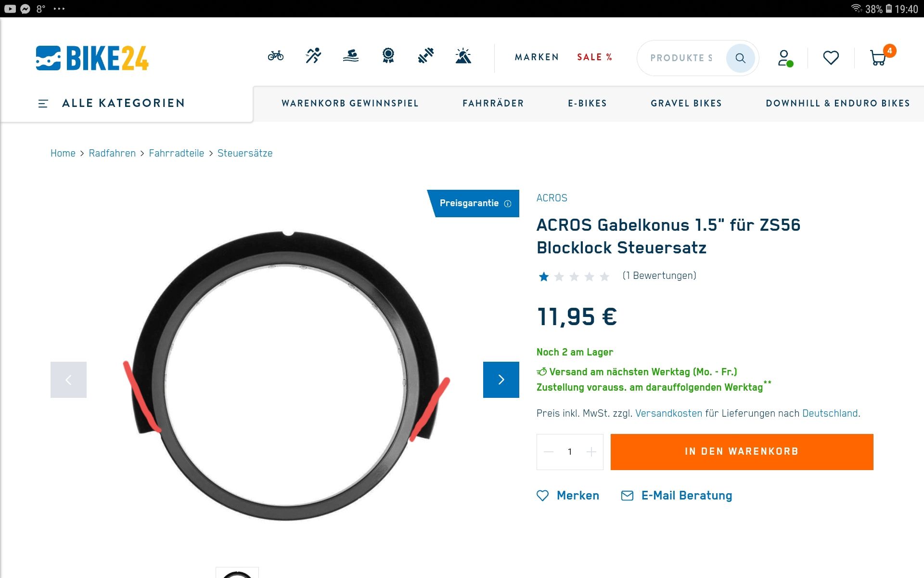Image resolution: width=924 pixels, height=578 pixels.
Task: Open the running category icon
Action: [x=313, y=56]
